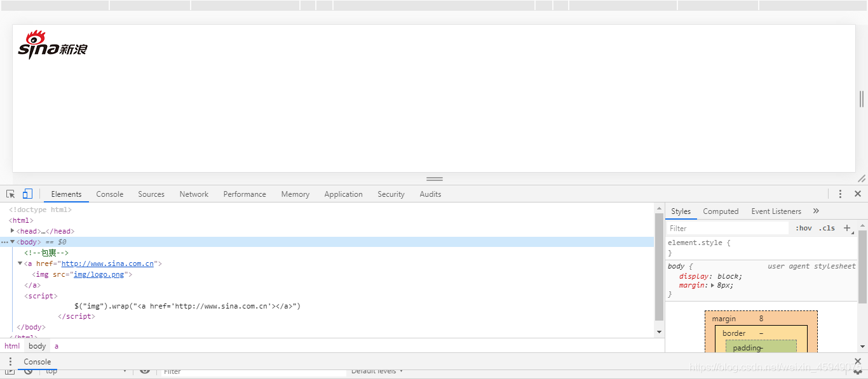Open the Sources tab
868x379 pixels.
[x=151, y=194]
